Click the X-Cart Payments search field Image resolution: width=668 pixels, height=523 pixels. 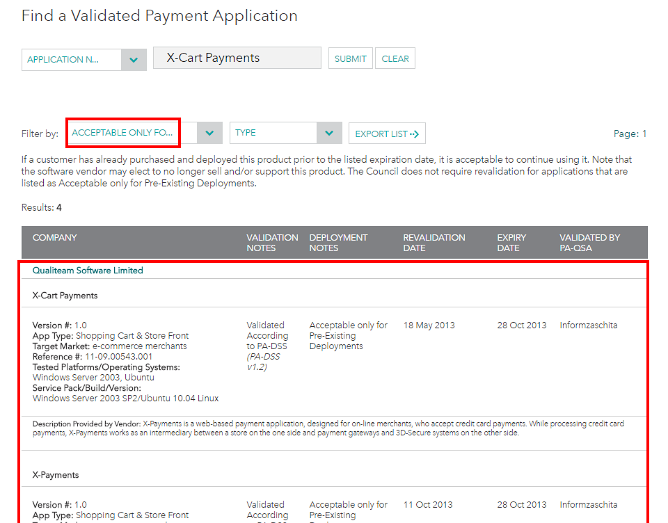(237, 57)
